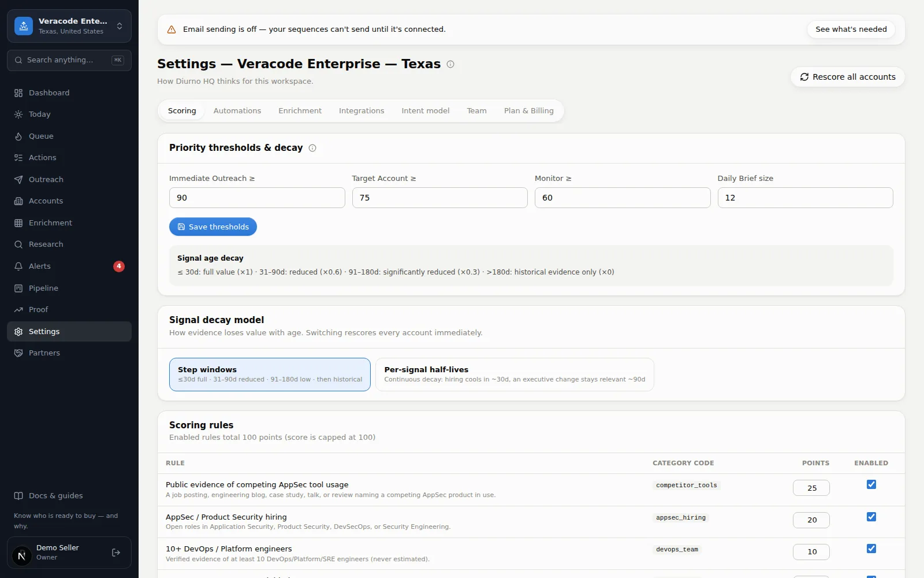Click the Veracode workspace logo icon
The width and height of the screenshot is (924, 578).
click(x=24, y=26)
